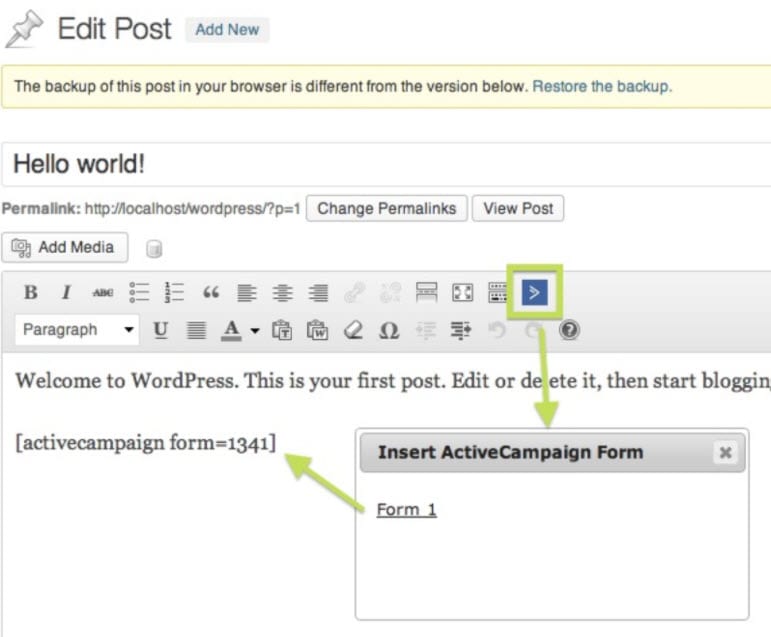The height and width of the screenshot is (637, 771).
Task: Insert a custom character (Omega)
Action: (389, 331)
